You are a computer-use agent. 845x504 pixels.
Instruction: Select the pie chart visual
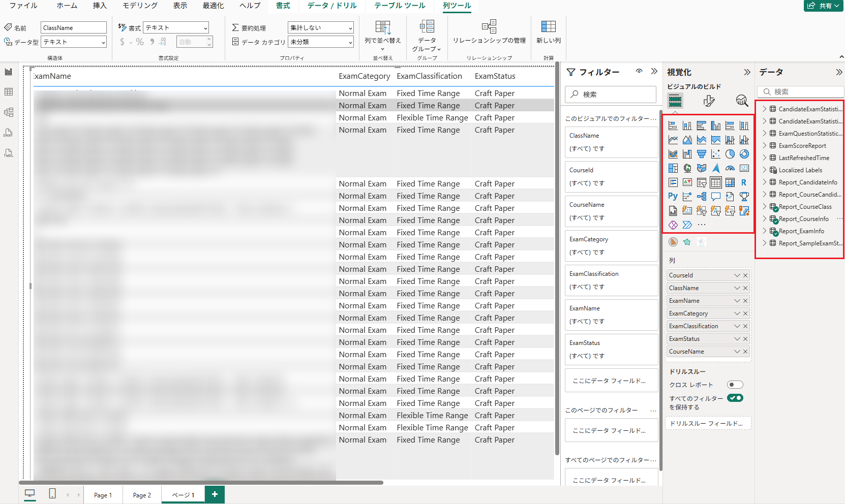point(730,153)
